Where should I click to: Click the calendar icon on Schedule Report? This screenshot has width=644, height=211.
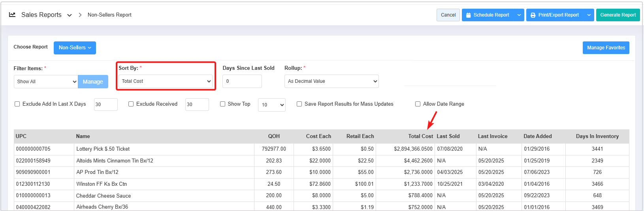click(x=468, y=15)
